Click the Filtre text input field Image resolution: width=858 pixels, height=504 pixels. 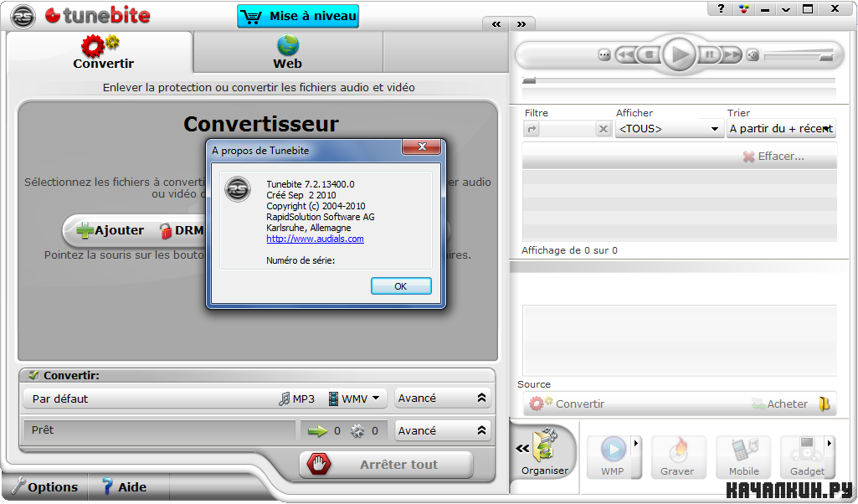[x=568, y=129]
